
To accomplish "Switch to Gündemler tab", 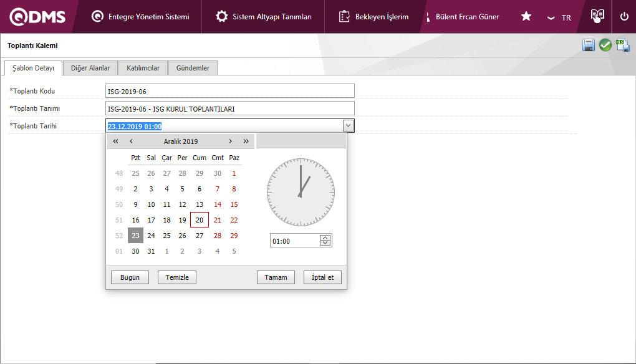I will [x=193, y=68].
